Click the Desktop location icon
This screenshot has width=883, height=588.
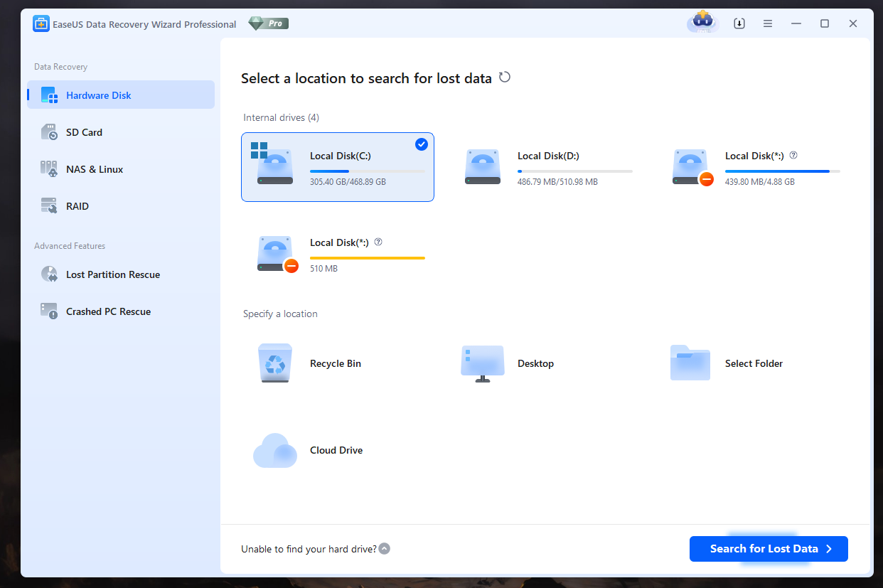click(x=483, y=364)
